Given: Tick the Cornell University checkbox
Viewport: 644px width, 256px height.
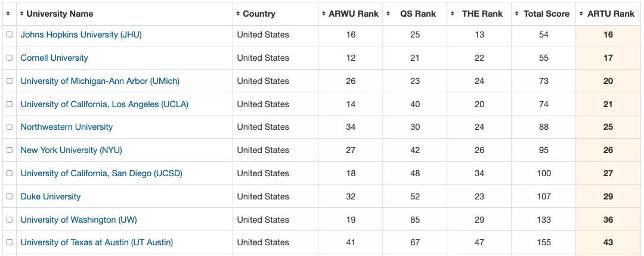Looking at the screenshot, I should point(10,58).
